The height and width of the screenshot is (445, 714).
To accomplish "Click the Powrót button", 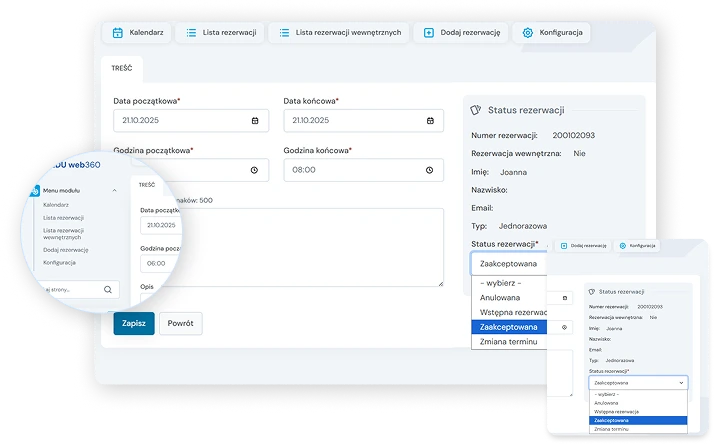I will click(x=181, y=324).
